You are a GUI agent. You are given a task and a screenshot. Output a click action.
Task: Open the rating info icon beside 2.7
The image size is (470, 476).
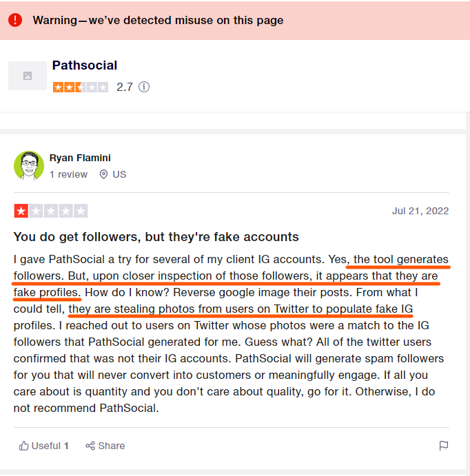click(144, 87)
